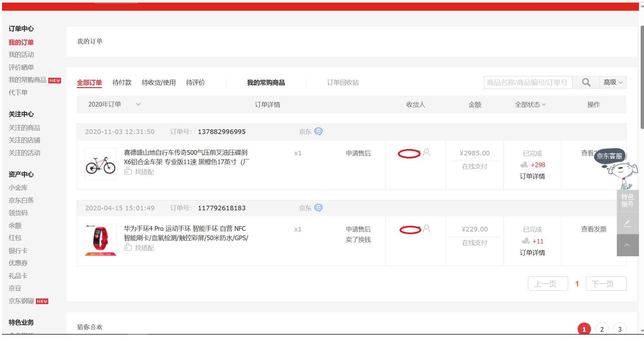Click order number 137882996995
Screen dimensions: 644x341
click(222, 132)
